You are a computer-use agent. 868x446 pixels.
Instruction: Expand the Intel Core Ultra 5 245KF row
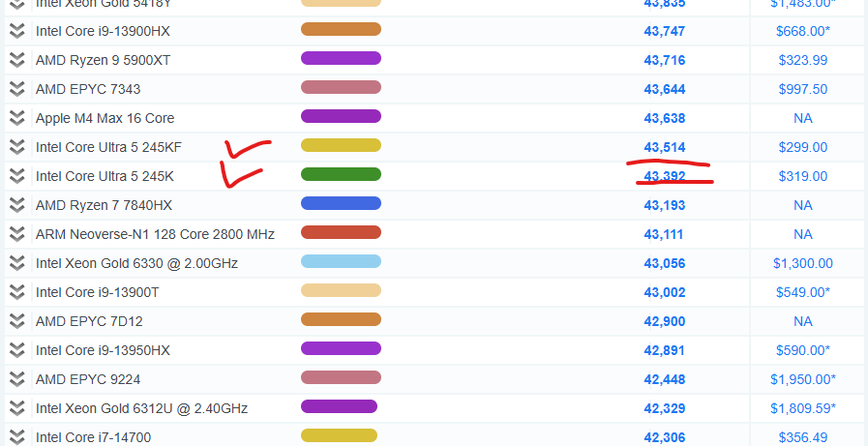tap(17, 147)
